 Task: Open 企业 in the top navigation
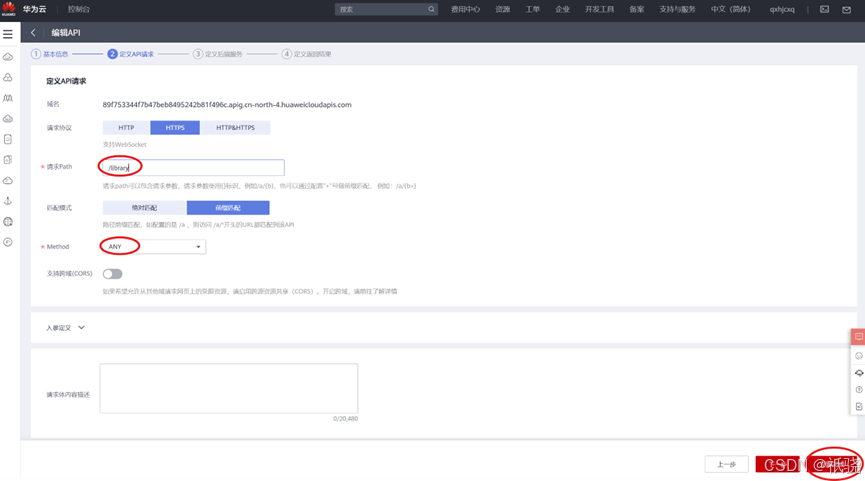(562, 9)
